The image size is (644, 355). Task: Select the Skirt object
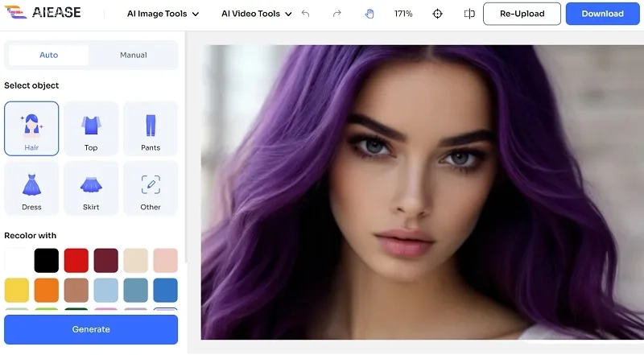91,188
